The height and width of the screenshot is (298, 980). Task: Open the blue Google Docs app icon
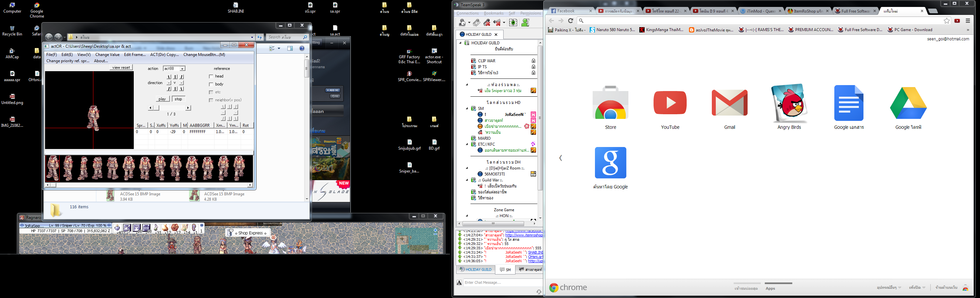click(849, 103)
